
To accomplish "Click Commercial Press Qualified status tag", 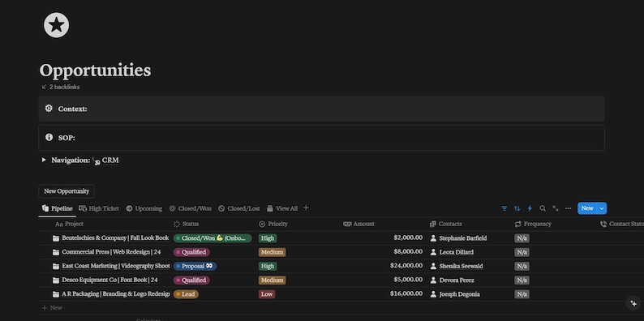I will [x=191, y=252].
